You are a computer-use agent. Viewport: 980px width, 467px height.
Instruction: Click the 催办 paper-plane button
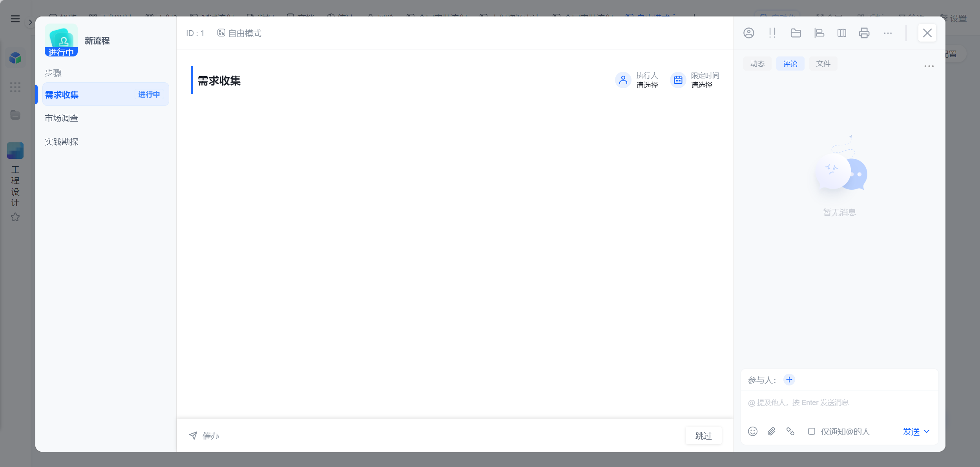(204, 436)
